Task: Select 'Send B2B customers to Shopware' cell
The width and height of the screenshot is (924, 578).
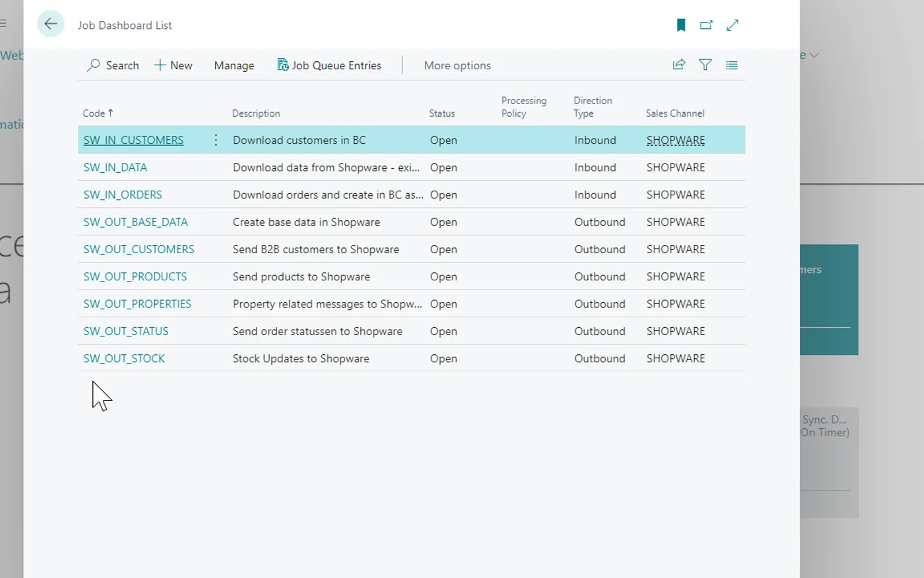Action: (x=316, y=249)
